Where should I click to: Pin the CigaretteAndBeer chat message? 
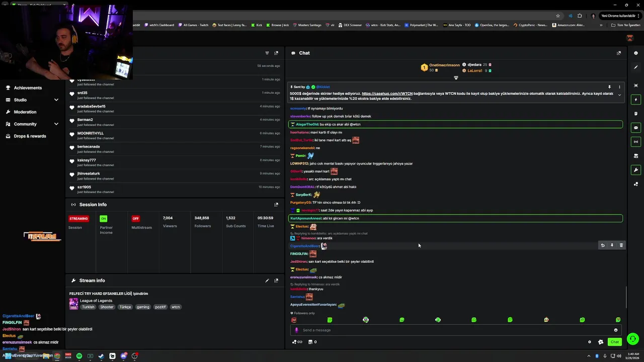[612, 245]
